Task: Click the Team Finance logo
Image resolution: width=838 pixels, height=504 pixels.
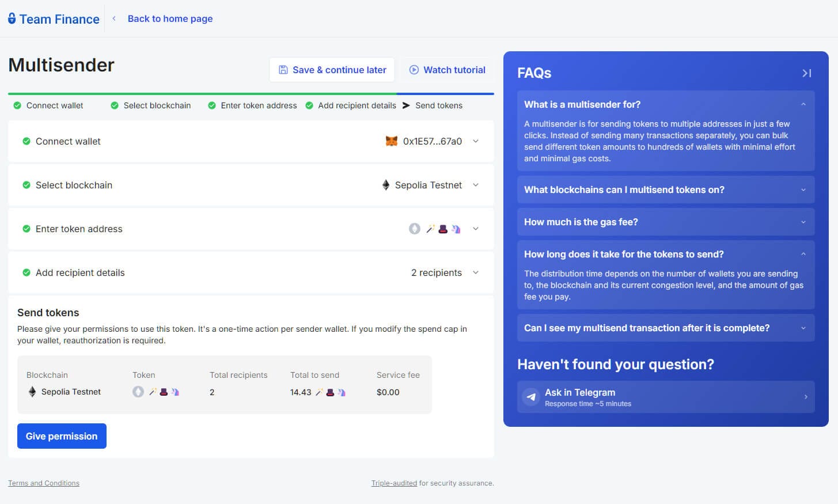Action: [x=52, y=18]
